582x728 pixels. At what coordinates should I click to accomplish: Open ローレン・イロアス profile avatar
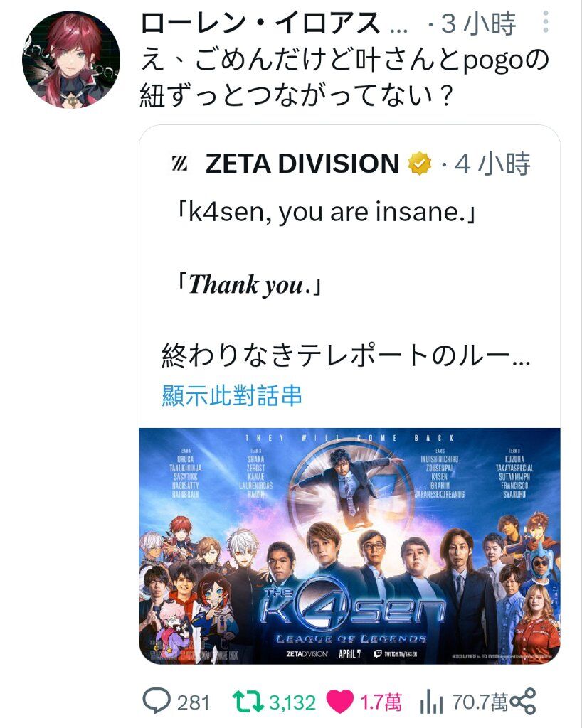pyautogui.click(x=71, y=60)
